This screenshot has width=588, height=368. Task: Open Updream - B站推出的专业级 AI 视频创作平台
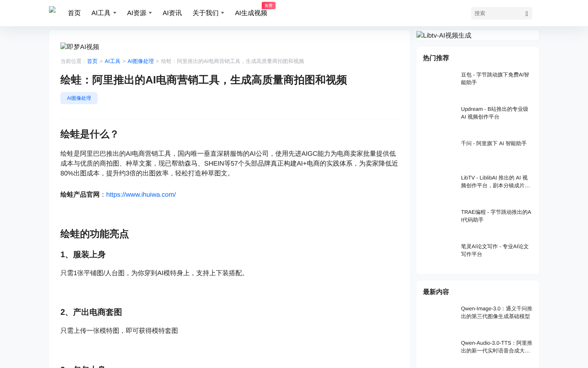[x=496, y=113]
